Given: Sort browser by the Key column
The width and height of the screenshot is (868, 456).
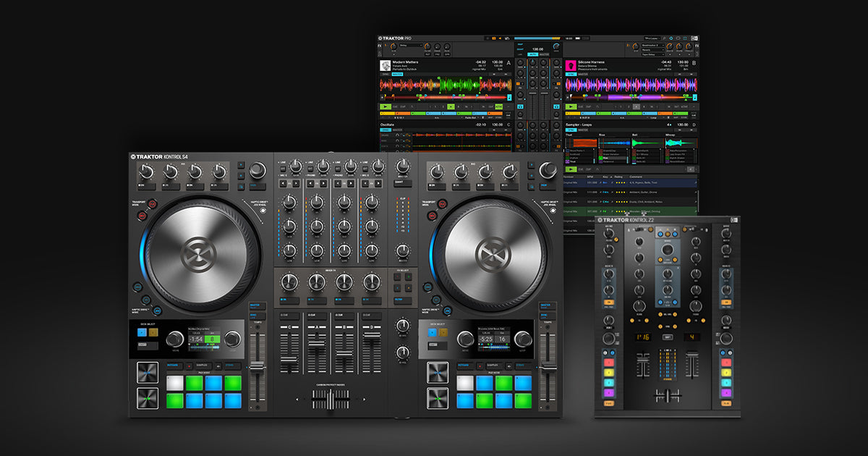Looking at the screenshot, I should point(605,177).
